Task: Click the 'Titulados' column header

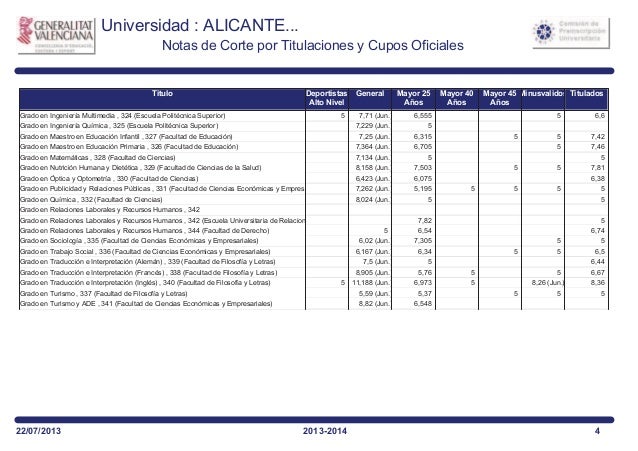Action: coord(586,94)
